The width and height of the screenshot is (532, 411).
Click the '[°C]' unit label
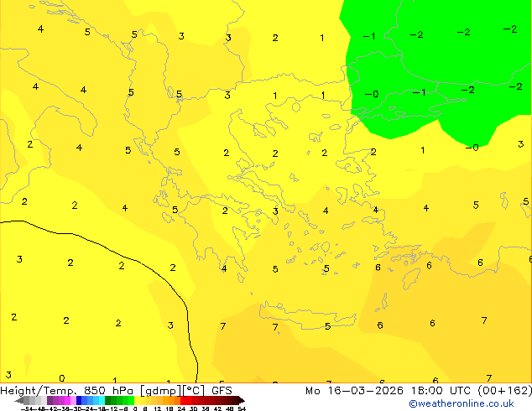[x=194, y=391]
